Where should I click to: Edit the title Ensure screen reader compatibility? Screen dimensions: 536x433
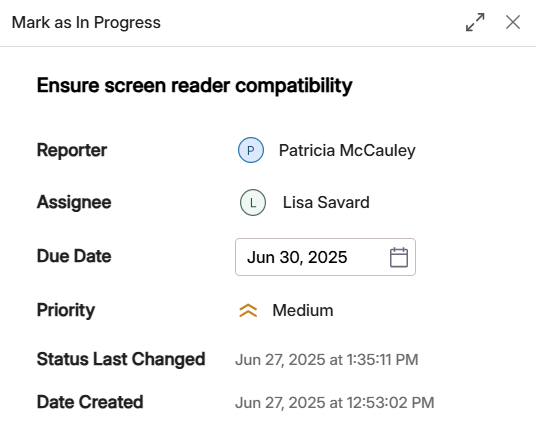click(x=195, y=85)
